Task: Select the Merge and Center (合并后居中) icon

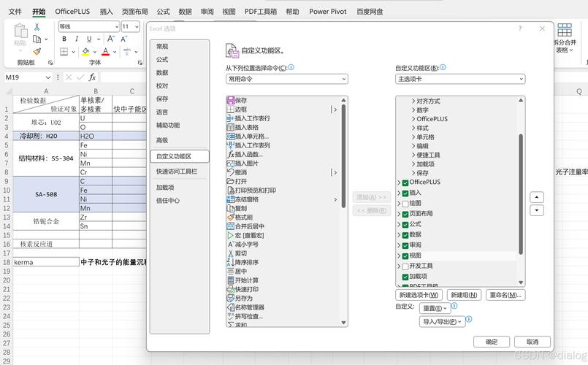Action: pyautogui.click(x=231, y=226)
